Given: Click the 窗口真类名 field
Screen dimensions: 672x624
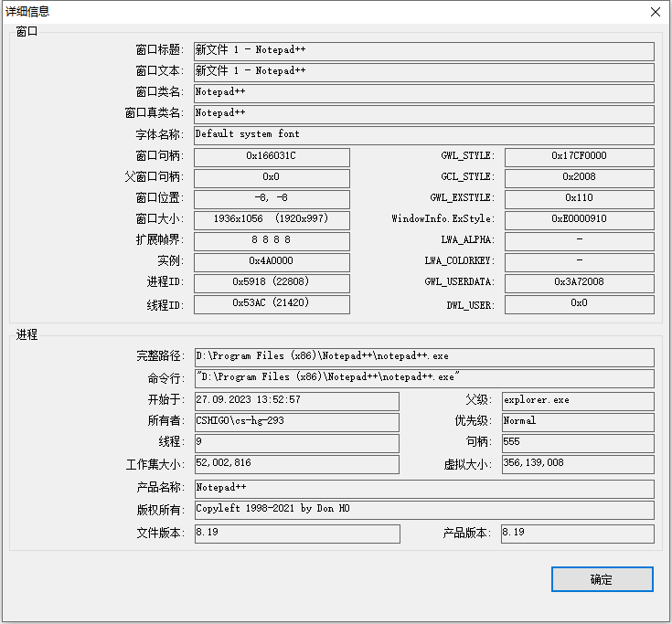Looking at the screenshot, I should click(x=424, y=114).
